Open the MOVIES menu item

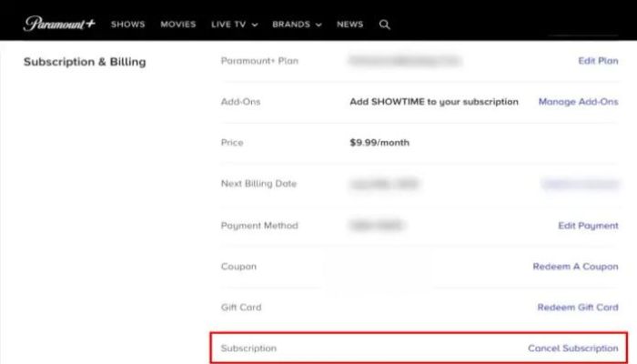[x=178, y=25]
